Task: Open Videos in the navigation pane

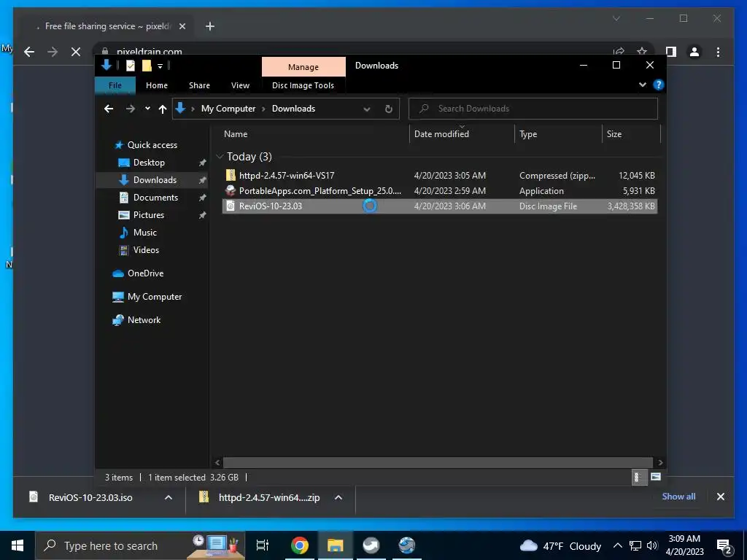Action: tap(146, 250)
